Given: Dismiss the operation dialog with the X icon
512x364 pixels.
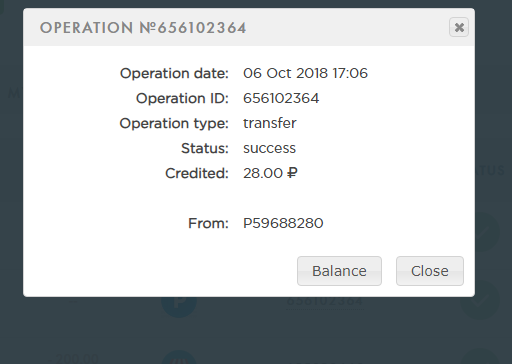Looking at the screenshot, I should (459, 27).
